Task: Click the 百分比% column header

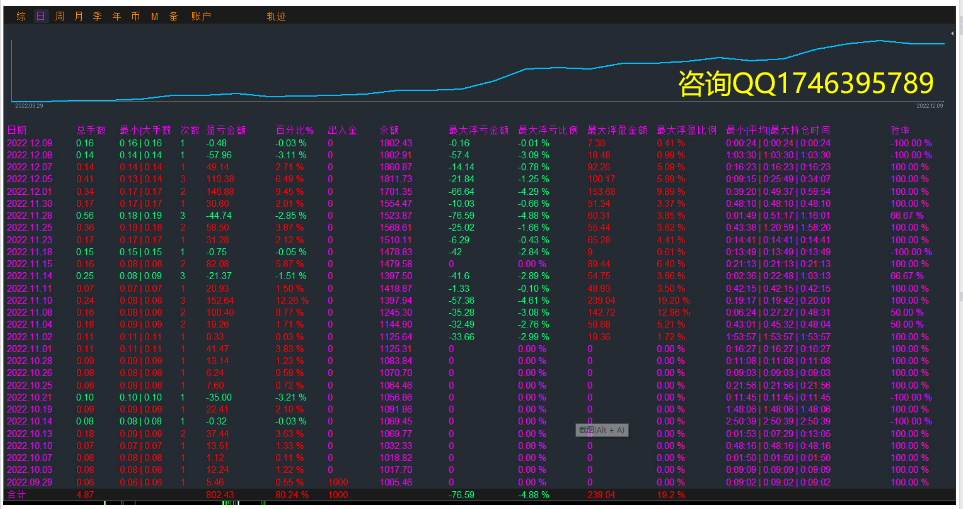Action: [294, 130]
